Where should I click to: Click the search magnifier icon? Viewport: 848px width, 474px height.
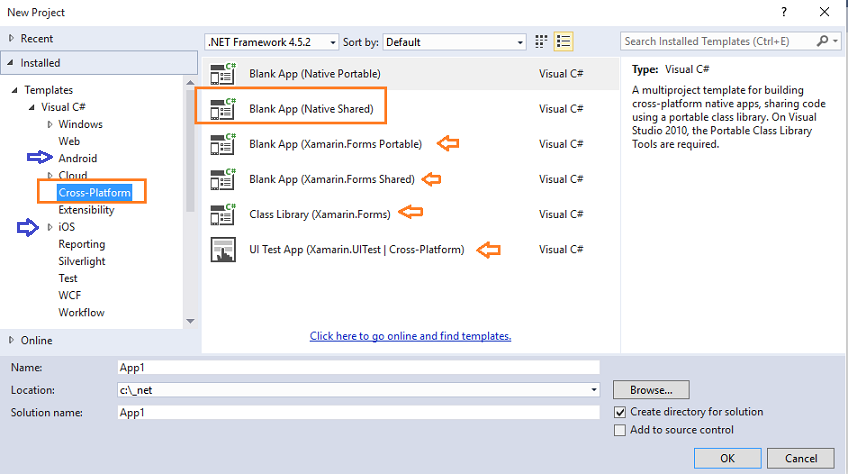point(822,41)
